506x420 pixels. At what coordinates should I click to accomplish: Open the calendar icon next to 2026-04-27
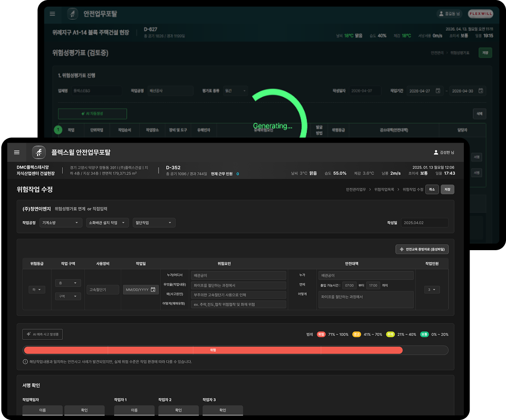[438, 91]
